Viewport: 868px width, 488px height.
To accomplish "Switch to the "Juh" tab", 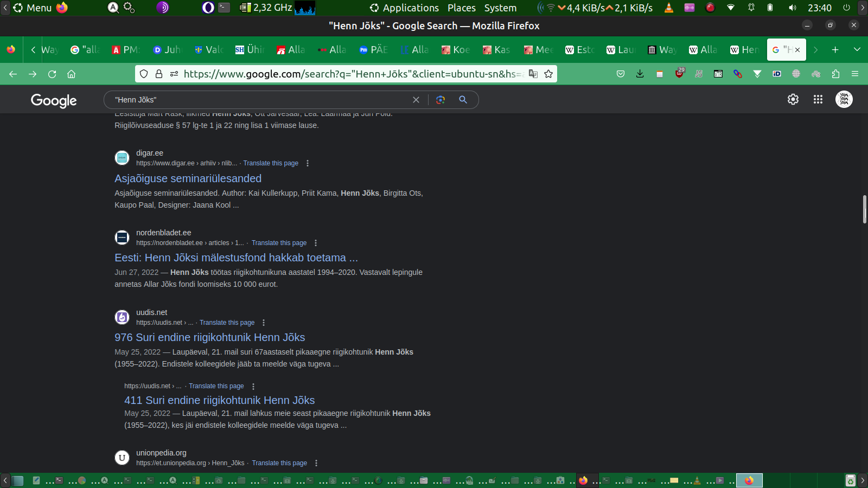I will click(167, 50).
